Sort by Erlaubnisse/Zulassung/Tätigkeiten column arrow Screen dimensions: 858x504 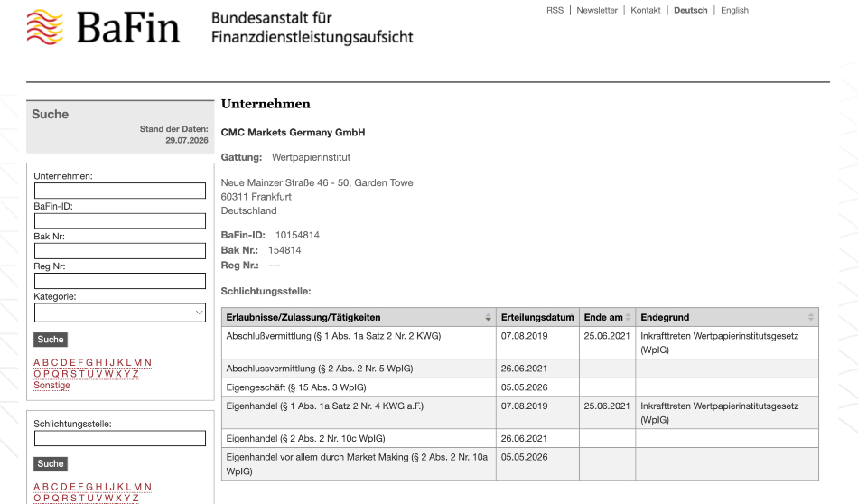coord(488,317)
